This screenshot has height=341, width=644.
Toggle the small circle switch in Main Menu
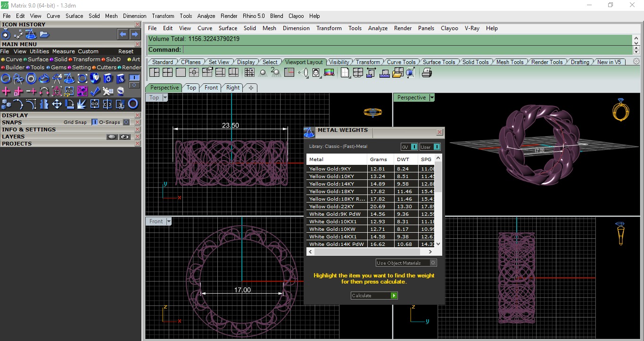(134, 85)
